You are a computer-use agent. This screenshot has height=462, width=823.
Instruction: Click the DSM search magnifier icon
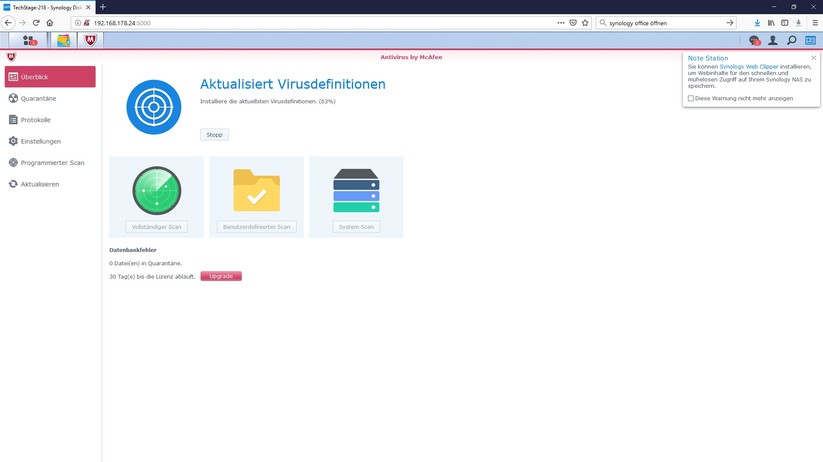coord(791,40)
